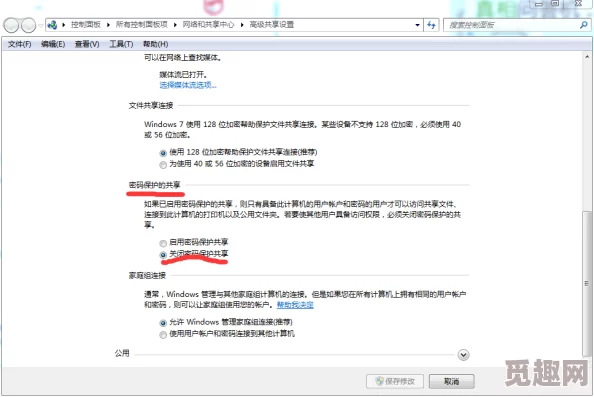This screenshot has width=594, height=397.
Task: Click the search magnifier icon
Action: [x=583, y=25]
